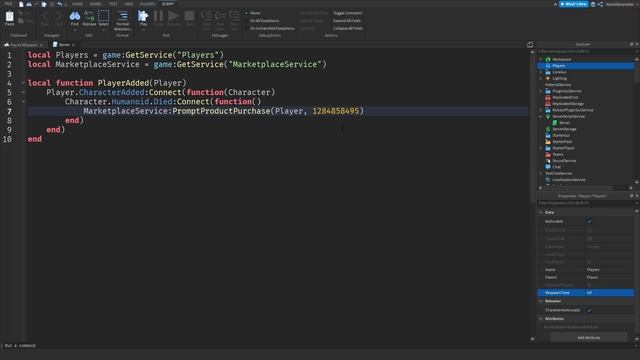Image resolution: width=640 pixels, height=360 pixels.
Task: Toggle the CharacterAutoLoads checkbox
Action: (x=589, y=310)
